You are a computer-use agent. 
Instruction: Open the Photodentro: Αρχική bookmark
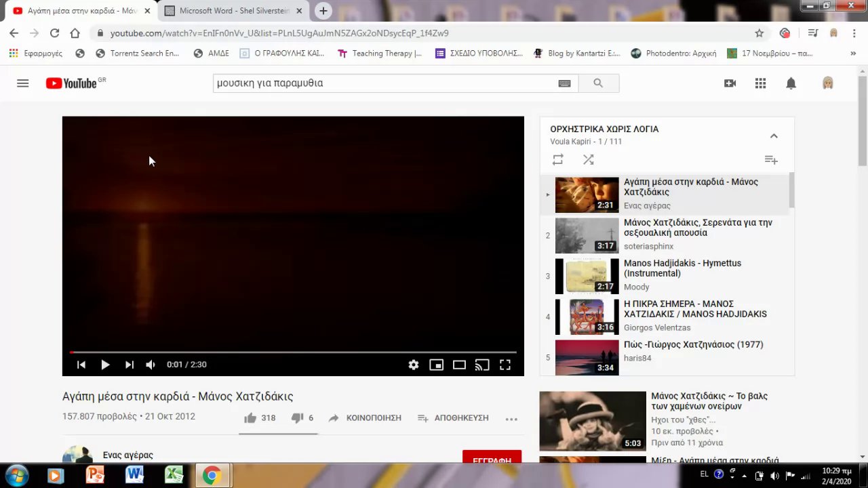[673, 54]
